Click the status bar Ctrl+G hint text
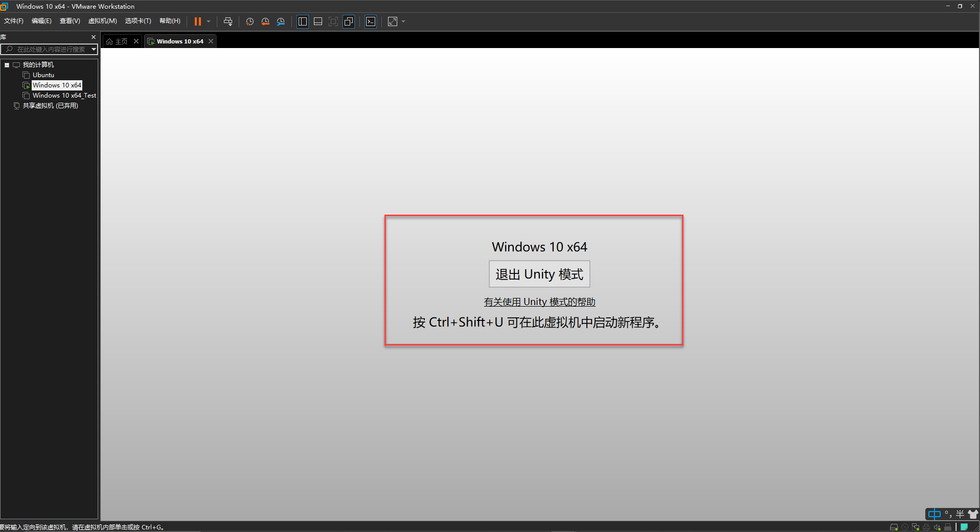The width and height of the screenshot is (980, 532). tap(82, 527)
